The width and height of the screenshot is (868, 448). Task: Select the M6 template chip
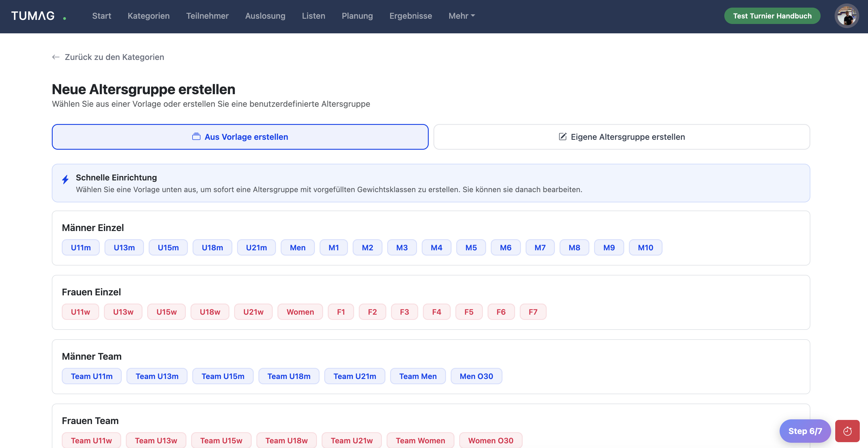(x=505, y=247)
